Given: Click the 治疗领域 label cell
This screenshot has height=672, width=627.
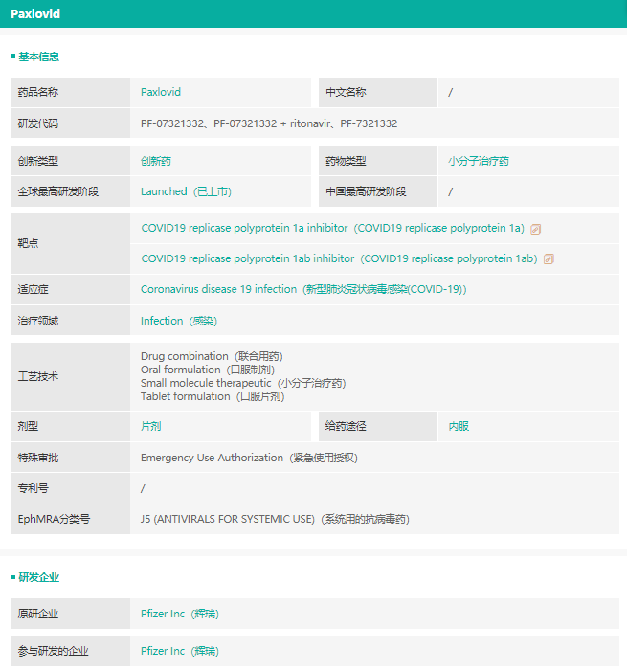Looking at the screenshot, I should (70, 321).
